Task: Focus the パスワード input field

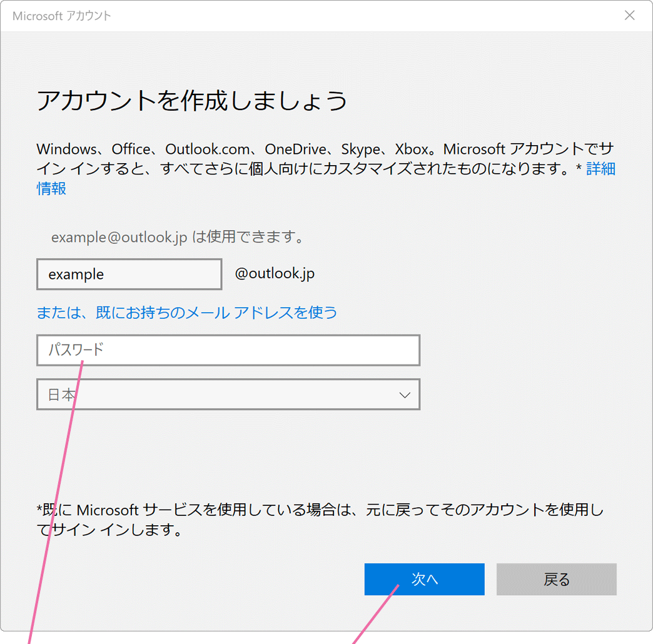Action: (228, 350)
